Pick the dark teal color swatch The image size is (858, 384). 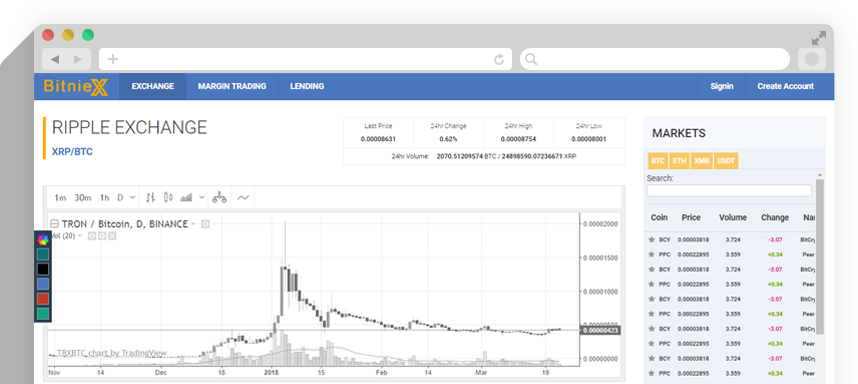coord(43,254)
